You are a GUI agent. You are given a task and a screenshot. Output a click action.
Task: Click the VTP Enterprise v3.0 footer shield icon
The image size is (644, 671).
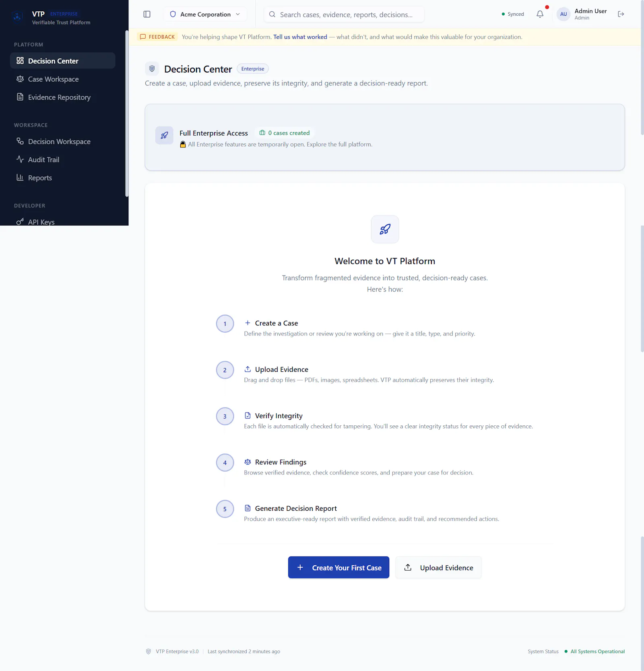click(149, 651)
